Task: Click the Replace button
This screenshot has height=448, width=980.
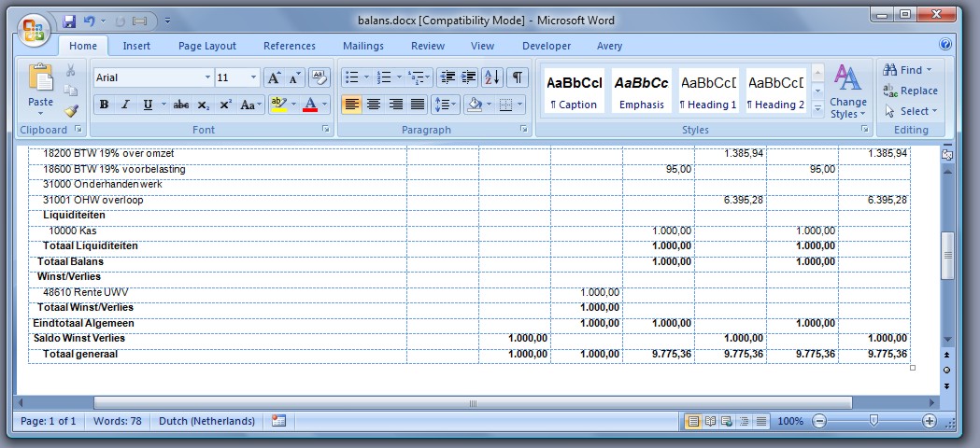Action: pos(911,91)
